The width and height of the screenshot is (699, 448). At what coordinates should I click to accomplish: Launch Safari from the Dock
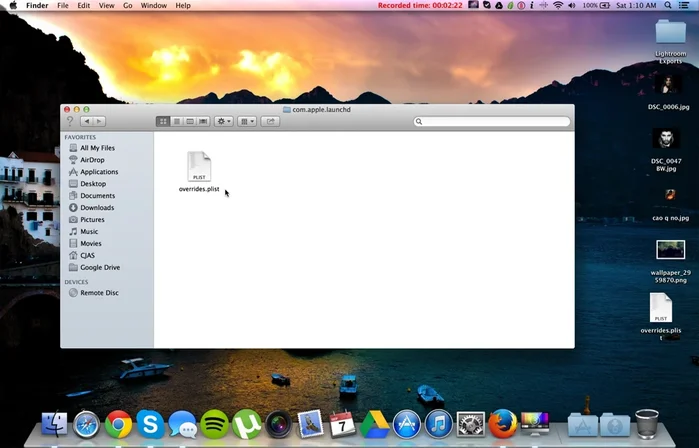[x=86, y=424]
